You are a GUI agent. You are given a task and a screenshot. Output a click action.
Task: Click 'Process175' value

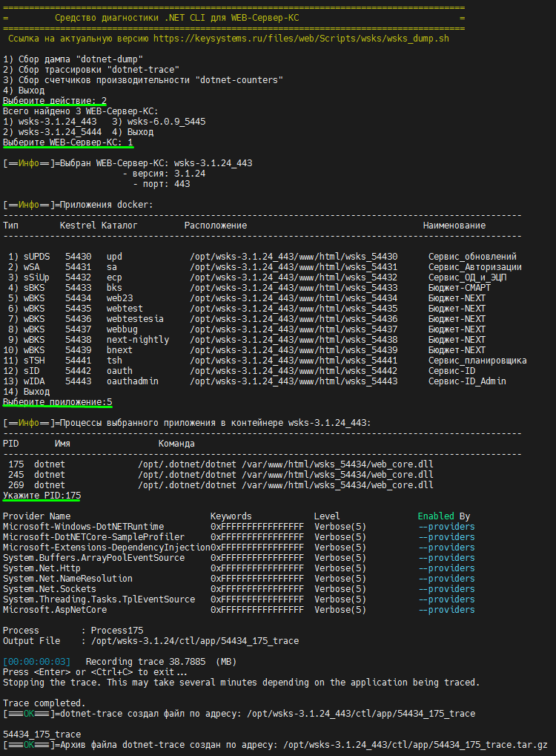(117, 631)
